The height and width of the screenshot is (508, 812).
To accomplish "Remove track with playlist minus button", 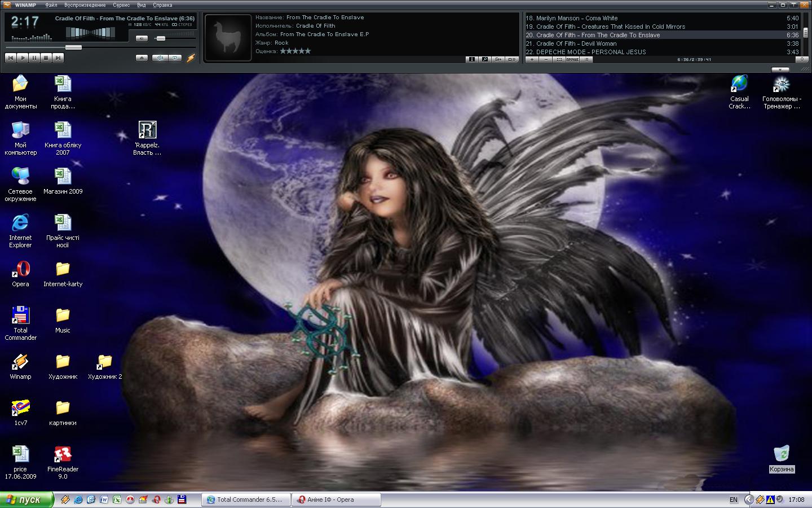I will (546, 59).
